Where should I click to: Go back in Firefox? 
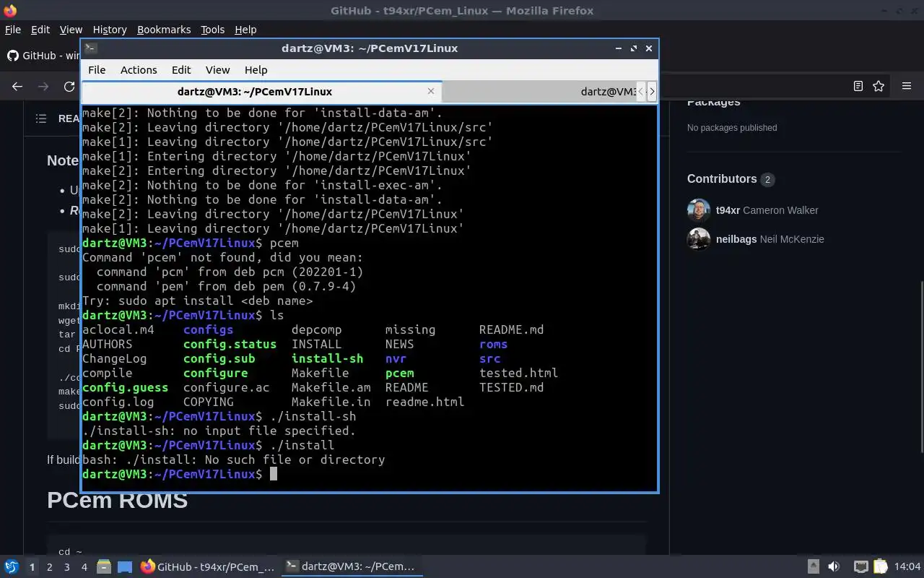[17, 86]
